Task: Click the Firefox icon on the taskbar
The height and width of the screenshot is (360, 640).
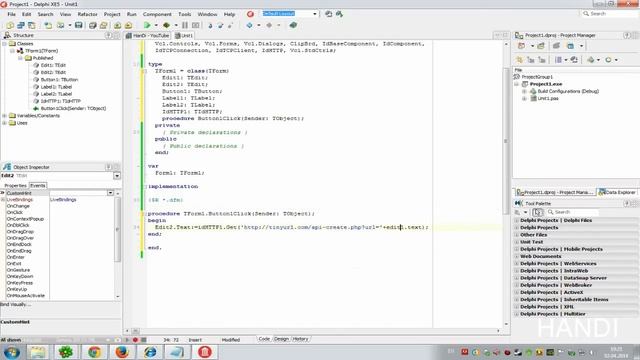Action: pyautogui.click(x=122, y=352)
